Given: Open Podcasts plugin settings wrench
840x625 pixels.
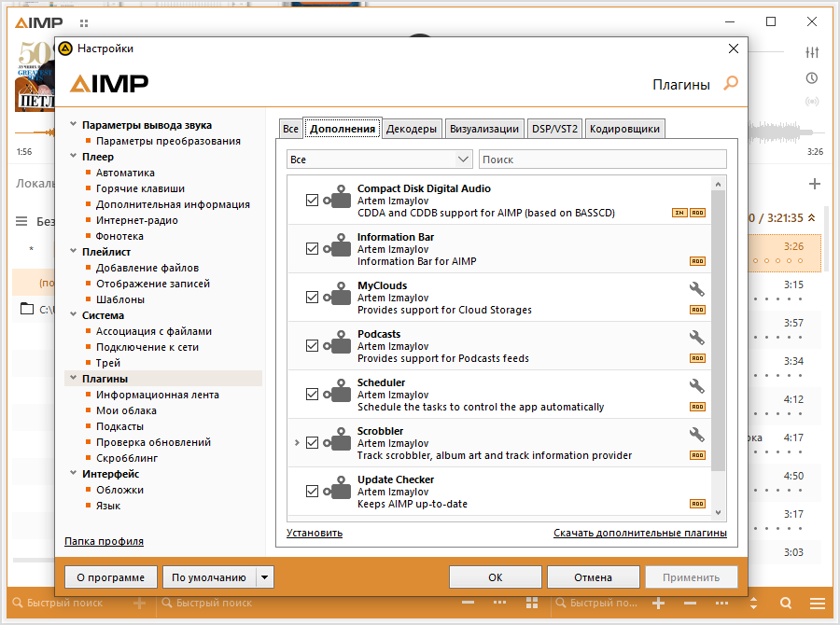Looking at the screenshot, I should (696, 338).
